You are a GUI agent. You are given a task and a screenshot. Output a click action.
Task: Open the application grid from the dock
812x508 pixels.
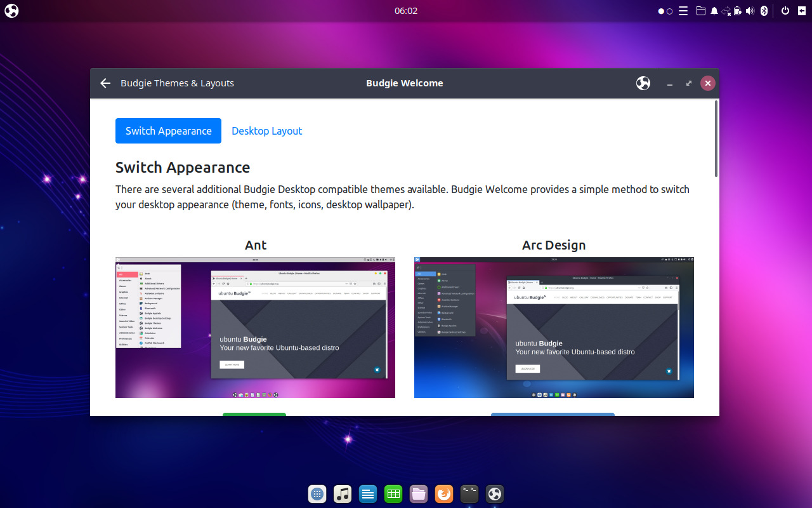317,493
